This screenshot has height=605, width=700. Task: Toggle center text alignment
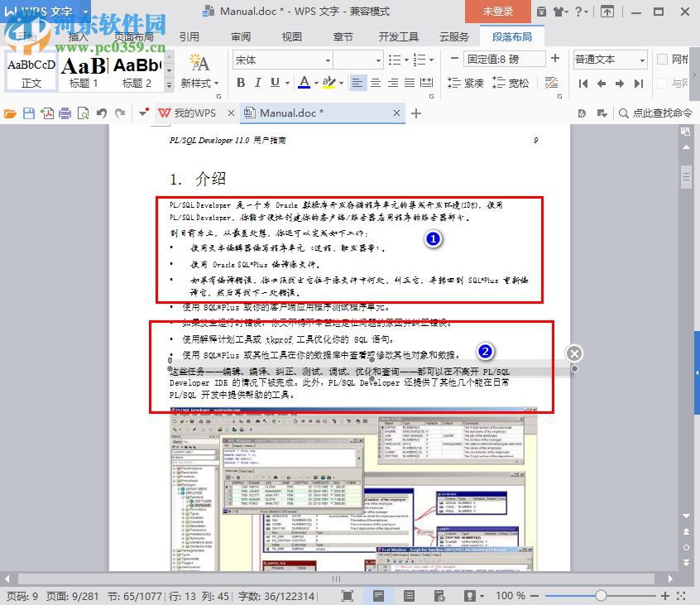(x=375, y=82)
